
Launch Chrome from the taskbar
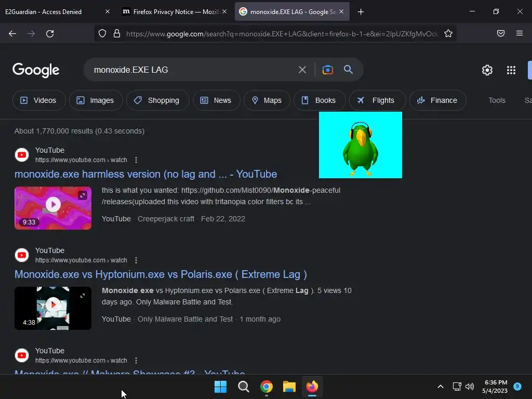coord(267,387)
